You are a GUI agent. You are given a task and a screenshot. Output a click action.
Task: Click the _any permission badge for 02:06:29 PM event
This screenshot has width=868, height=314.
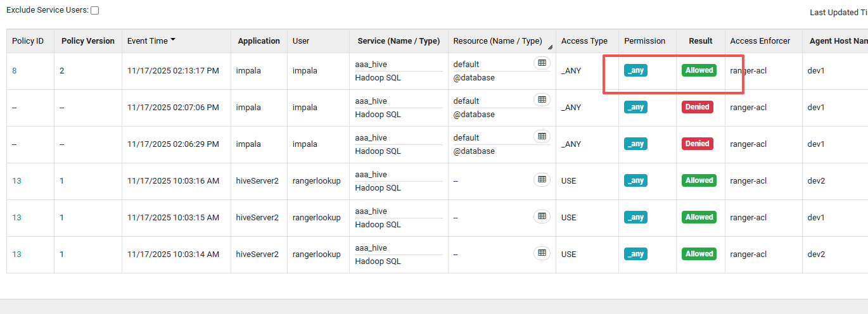pyautogui.click(x=635, y=144)
